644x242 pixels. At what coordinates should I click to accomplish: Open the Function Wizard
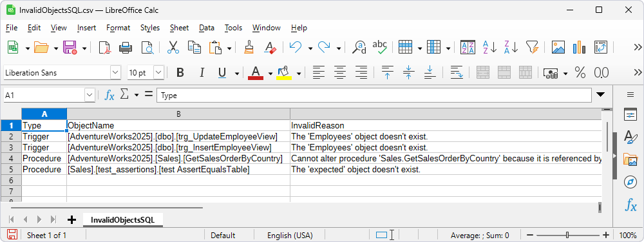tap(109, 95)
